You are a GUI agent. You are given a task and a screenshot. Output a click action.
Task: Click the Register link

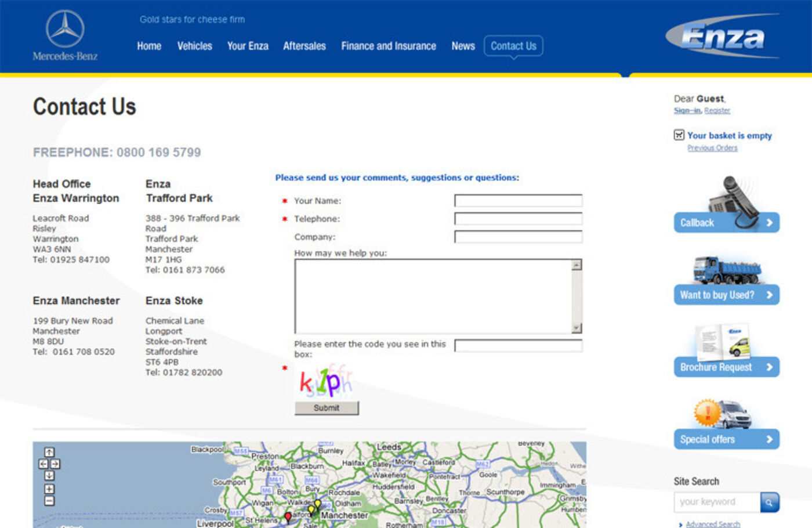[x=717, y=111]
